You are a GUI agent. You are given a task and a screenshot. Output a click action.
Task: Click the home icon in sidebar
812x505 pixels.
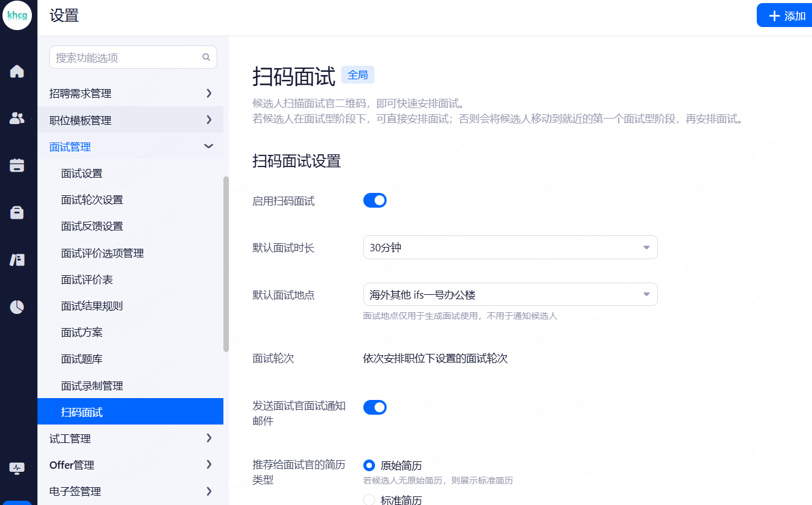[17, 71]
